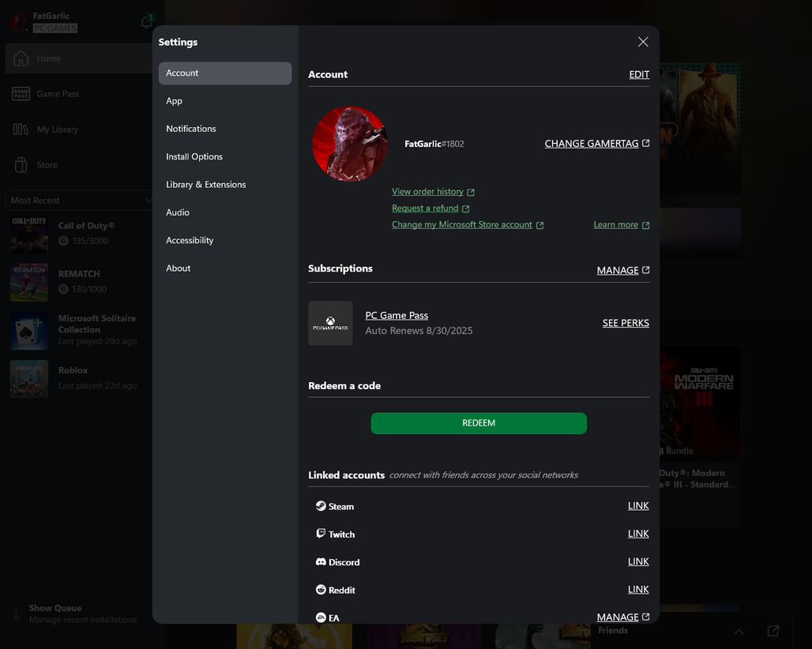
Task: Link the Reddit account
Action: 638,590
